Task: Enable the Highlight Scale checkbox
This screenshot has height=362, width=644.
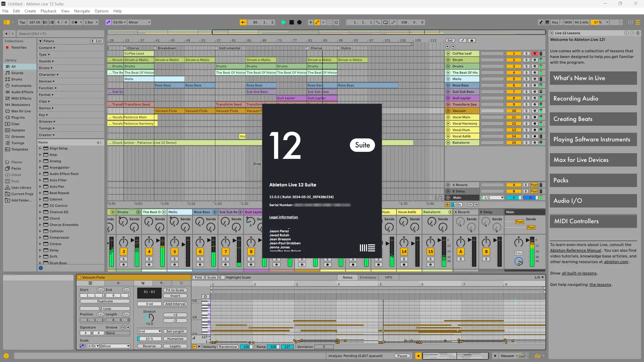Action: coord(223,278)
